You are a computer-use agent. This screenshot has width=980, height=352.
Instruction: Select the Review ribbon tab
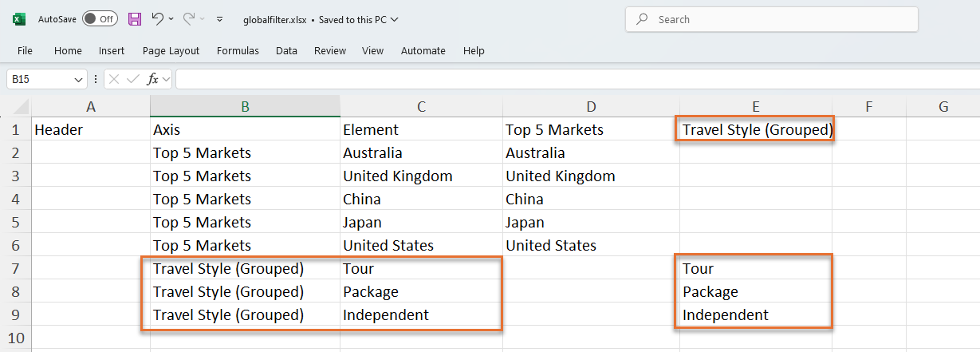tap(330, 50)
